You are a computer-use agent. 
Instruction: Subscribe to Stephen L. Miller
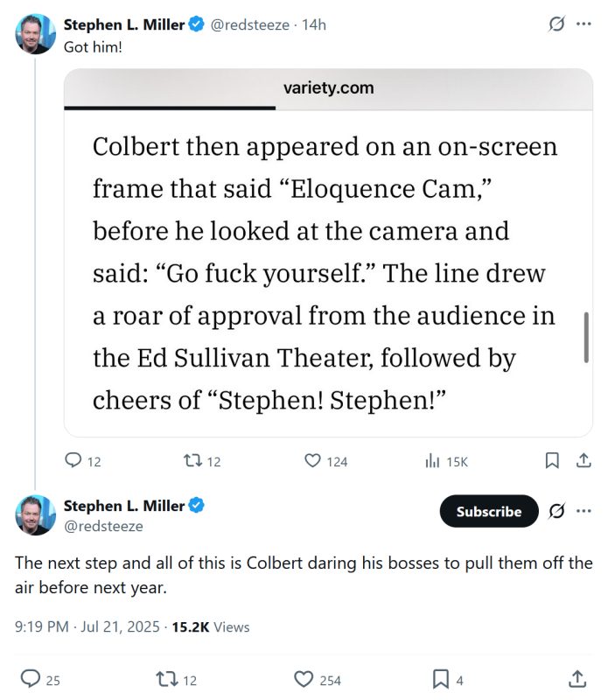(x=488, y=512)
